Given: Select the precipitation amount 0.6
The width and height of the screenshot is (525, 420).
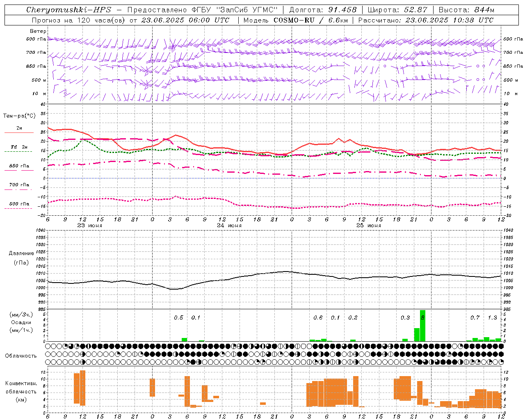Looking at the screenshot, I should point(318,318).
